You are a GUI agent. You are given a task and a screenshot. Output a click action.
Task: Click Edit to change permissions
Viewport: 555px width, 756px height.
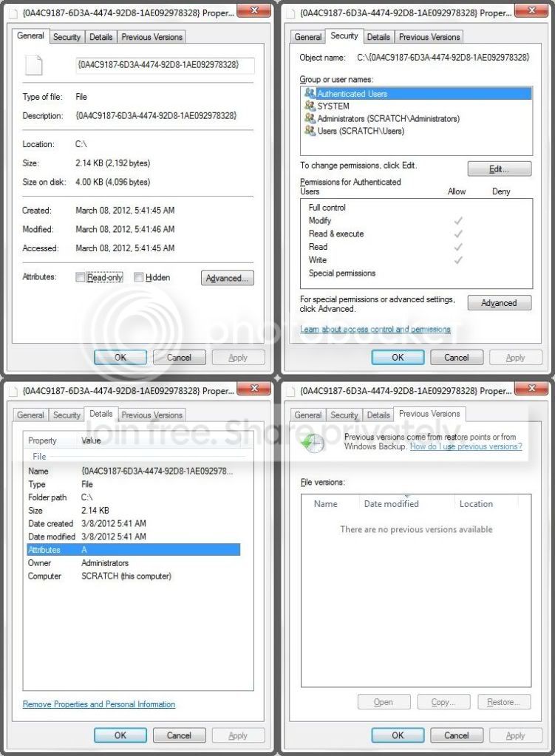(499, 168)
